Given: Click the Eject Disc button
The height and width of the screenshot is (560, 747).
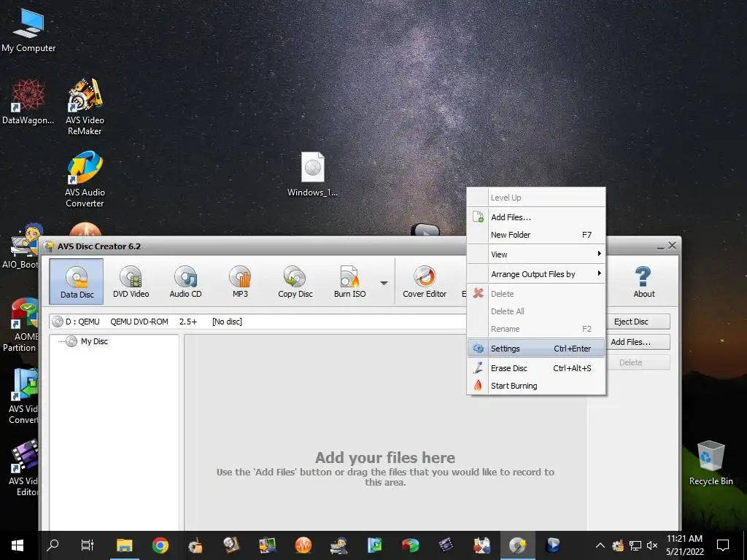Looking at the screenshot, I should (631, 322).
